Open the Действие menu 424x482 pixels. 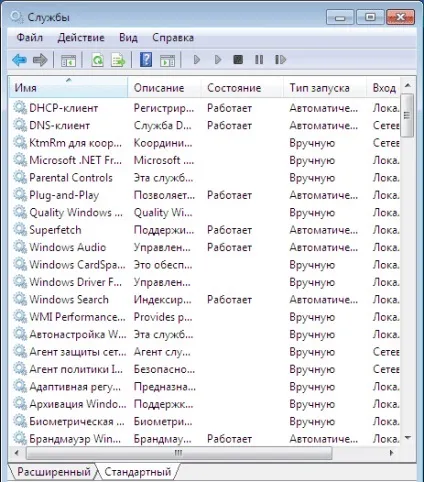[x=81, y=37]
